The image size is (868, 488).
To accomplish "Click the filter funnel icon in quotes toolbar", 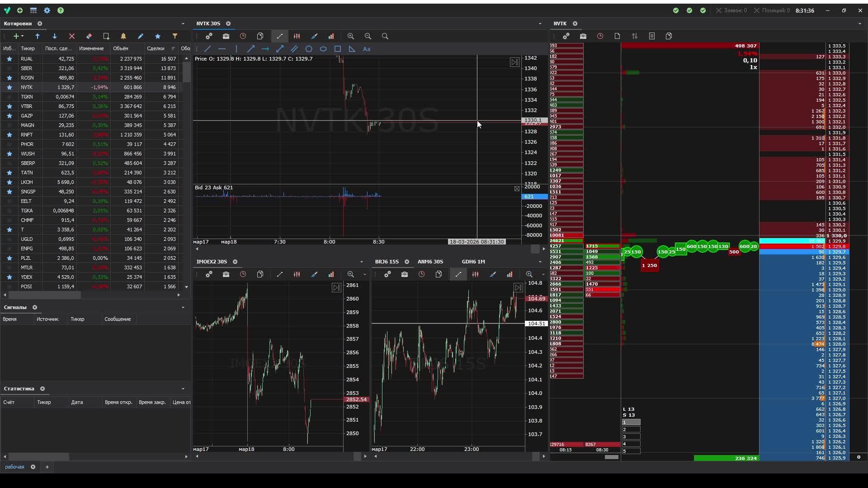I will (x=175, y=36).
